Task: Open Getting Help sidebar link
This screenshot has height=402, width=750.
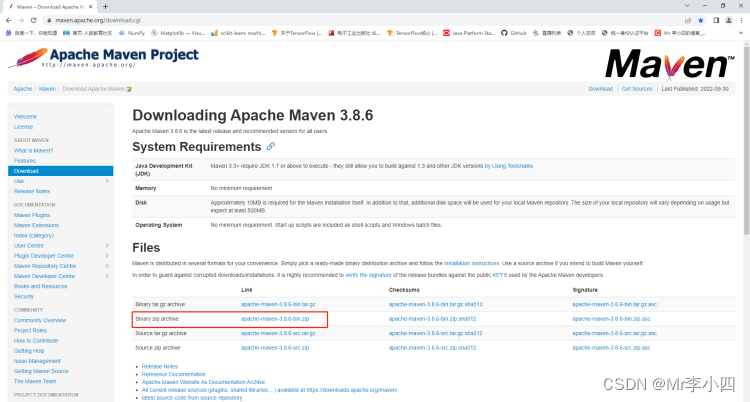Action: click(29, 351)
